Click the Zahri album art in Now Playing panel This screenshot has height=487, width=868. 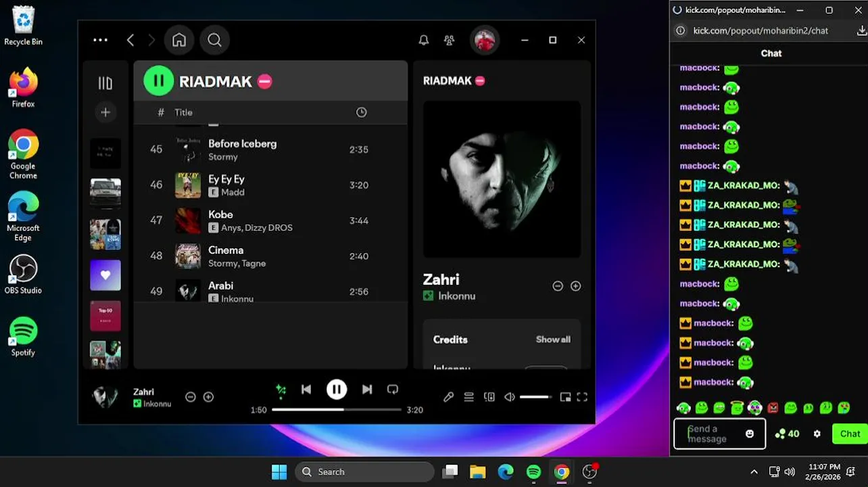click(502, 179)
